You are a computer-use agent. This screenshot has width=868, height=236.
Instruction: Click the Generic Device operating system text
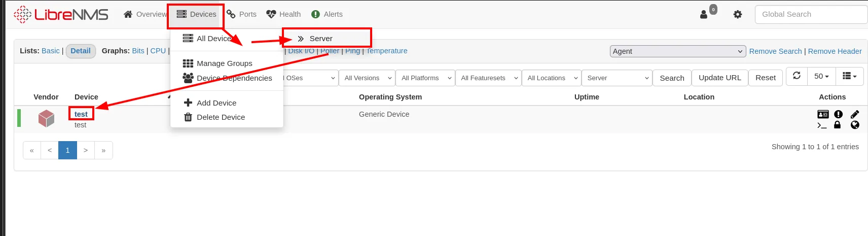click(384, 114)
